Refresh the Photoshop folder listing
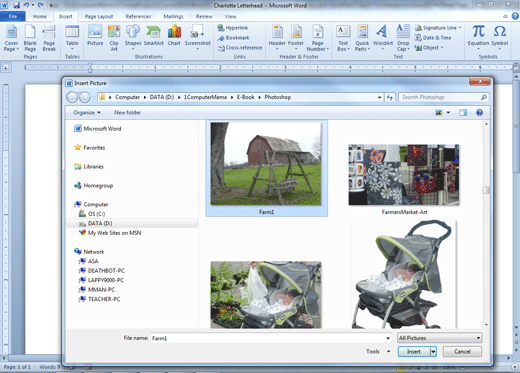 390,97
